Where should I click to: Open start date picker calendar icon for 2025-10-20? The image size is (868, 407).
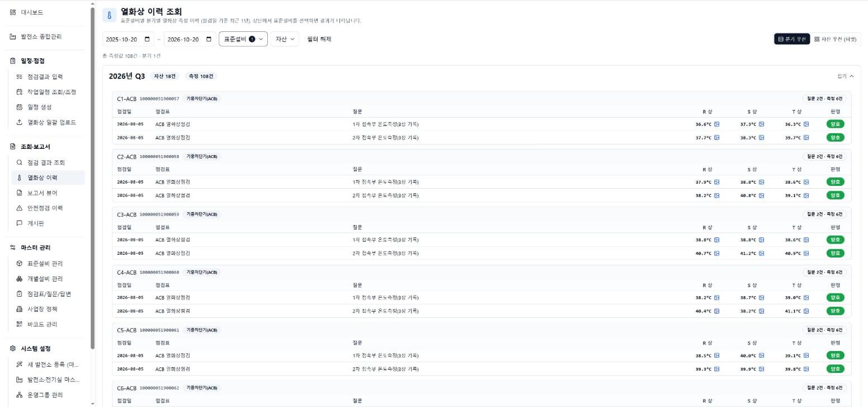tap(147, 39)
